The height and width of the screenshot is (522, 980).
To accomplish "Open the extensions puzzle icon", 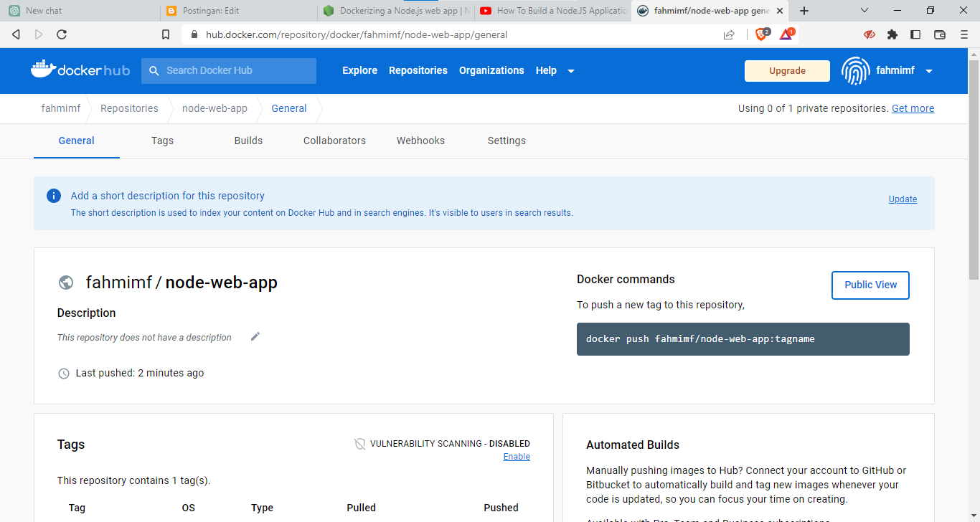I will (892, 34).
